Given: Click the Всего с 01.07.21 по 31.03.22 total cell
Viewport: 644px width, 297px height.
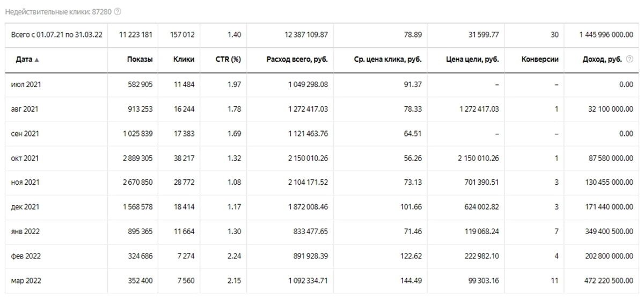Looking at the screenshot, I should click(x=56, y=35).
